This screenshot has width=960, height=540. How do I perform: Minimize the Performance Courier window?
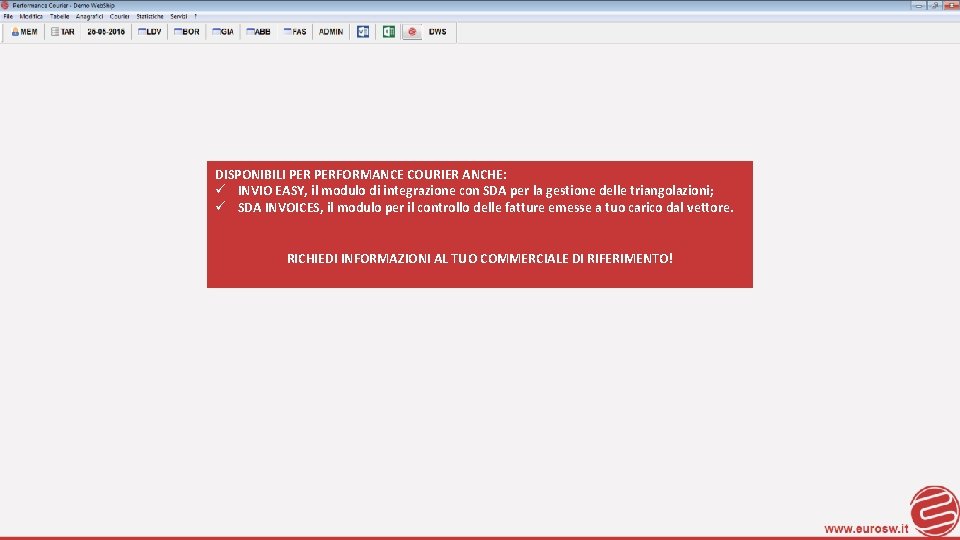click(918, 5)
